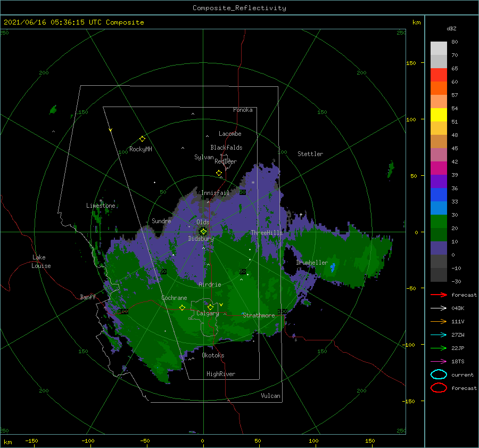Click the red forecast arrow in the legend
The image size is (479, 448).
point(439,295)
